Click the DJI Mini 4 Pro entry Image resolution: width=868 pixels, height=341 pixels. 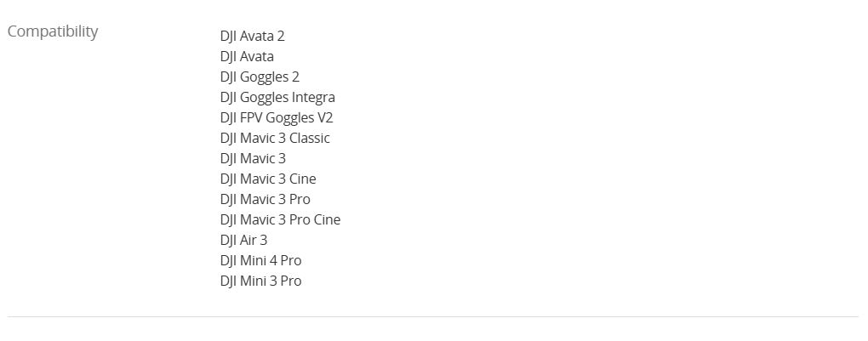point(260,260)
